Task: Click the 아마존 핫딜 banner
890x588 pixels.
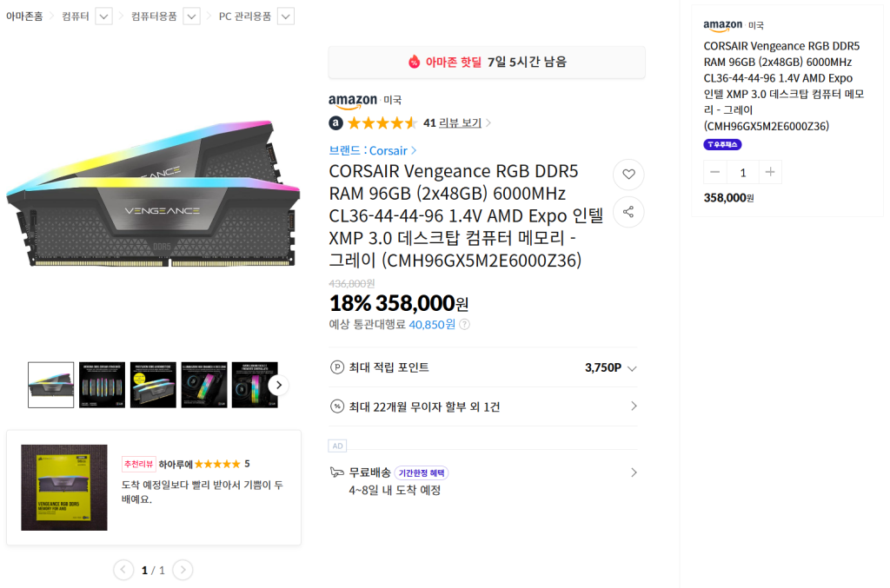Action: point(487,62)
